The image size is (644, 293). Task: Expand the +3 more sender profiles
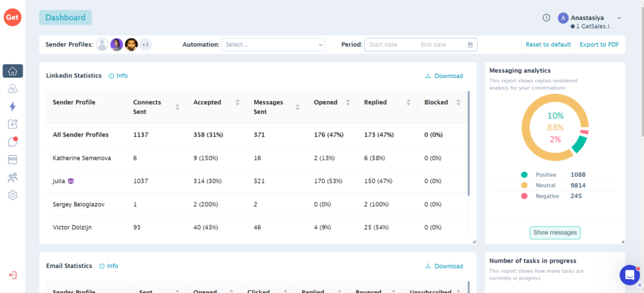click(145, 45)
